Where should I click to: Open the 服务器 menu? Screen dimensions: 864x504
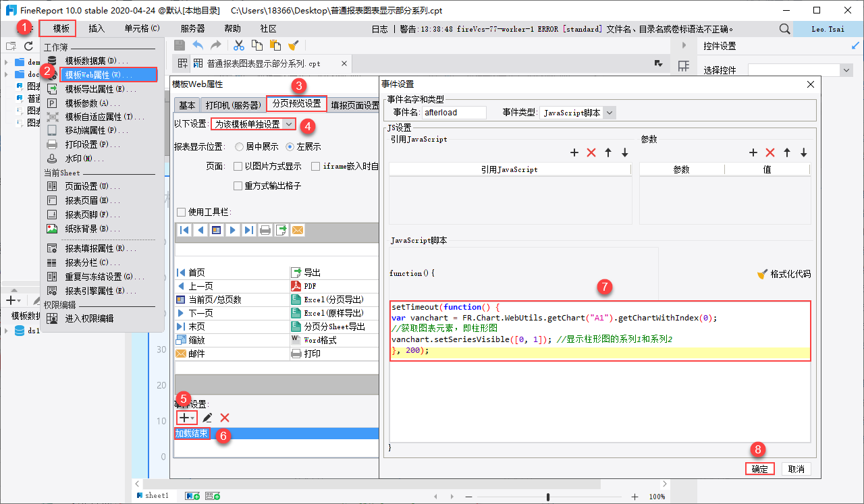(192, 28)
